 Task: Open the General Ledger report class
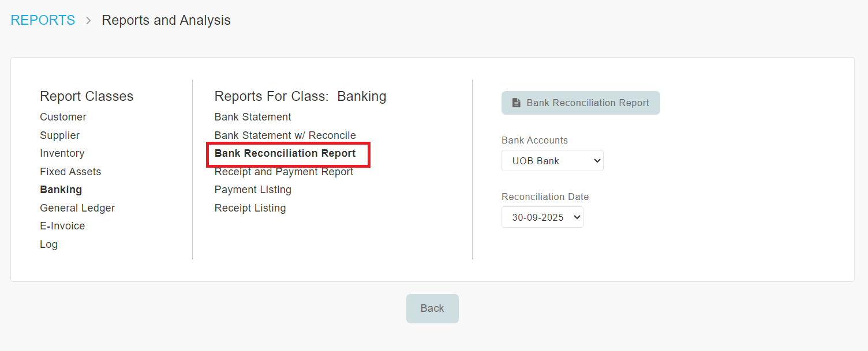coord(77,208)
